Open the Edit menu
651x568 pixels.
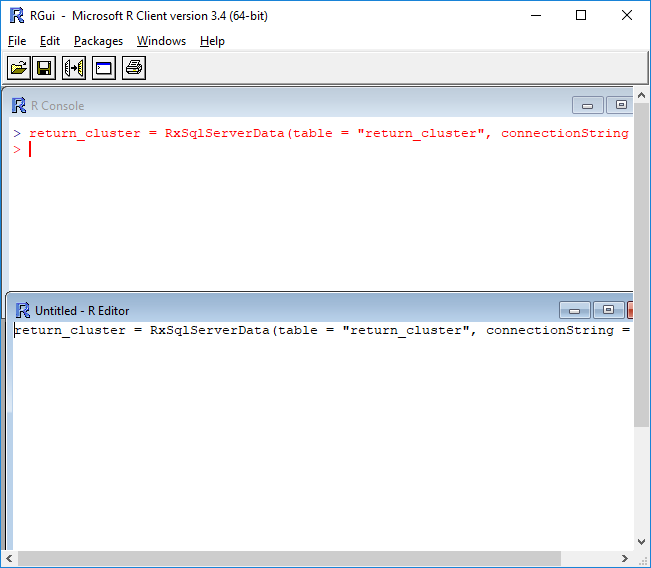click(50, 41)
